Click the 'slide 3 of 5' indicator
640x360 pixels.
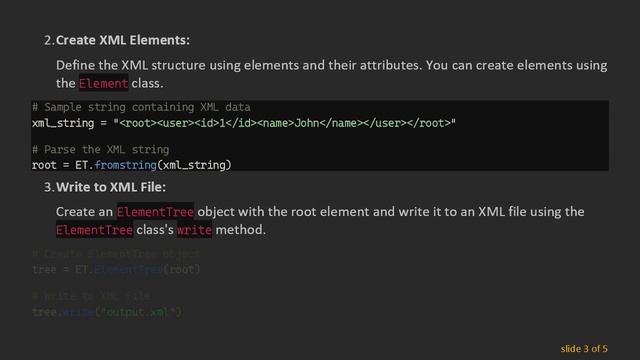click(584, 349)
